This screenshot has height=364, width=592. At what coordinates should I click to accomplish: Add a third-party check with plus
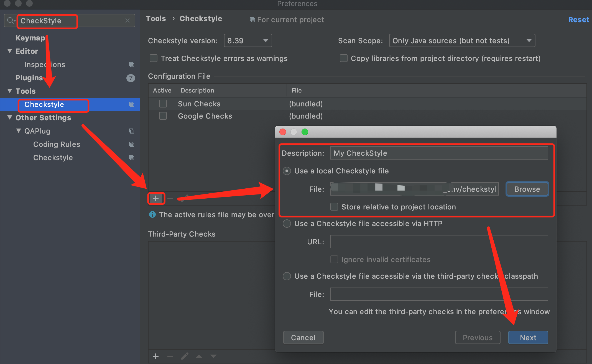(x=156, y=356)
